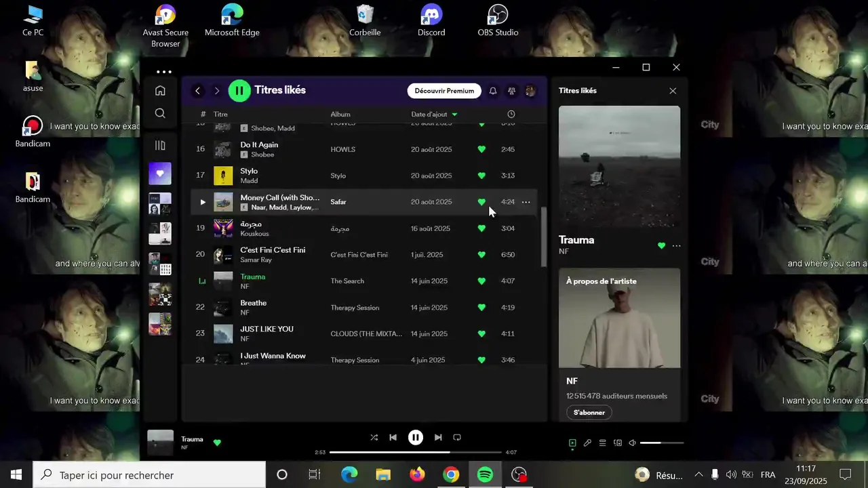Click the S'abonner button for NF
The height and width of the screenshot is (488, 868).
(x=589, y=412)
